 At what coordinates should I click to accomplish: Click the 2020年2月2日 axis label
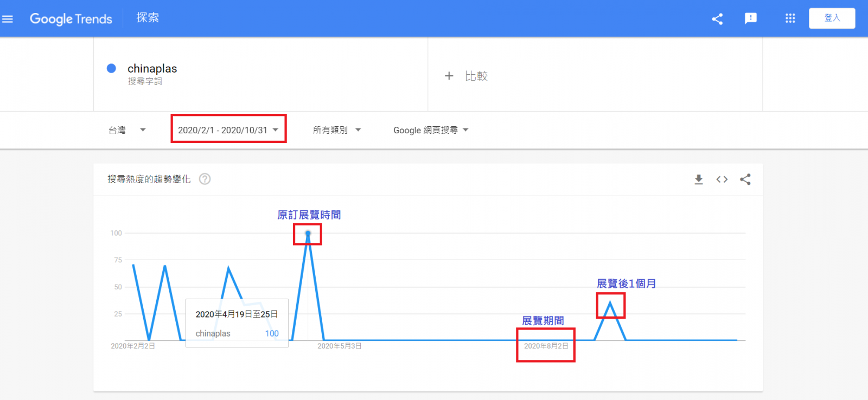pyautogui.click(x=133, y=346)
